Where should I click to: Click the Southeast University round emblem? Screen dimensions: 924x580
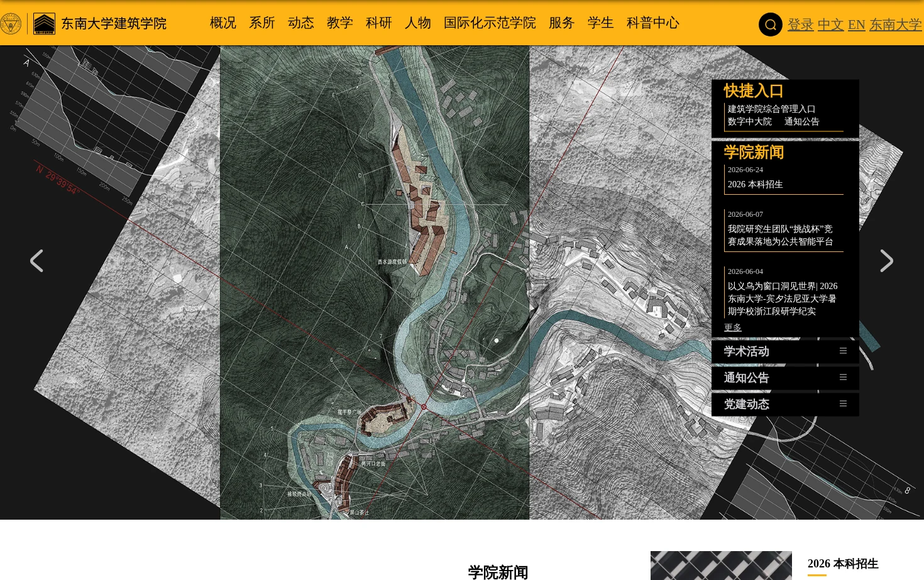point(10,24)
